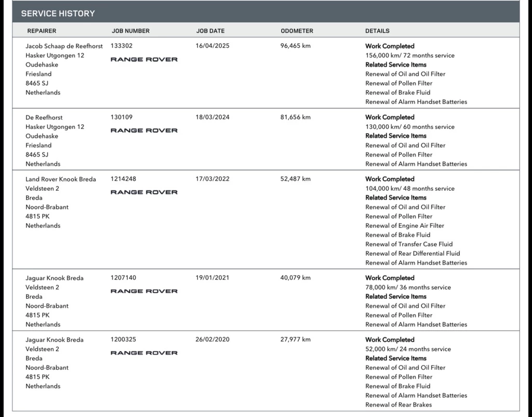
Task: Click the 81,656 km odometer reading
Action: pos(295,117)
